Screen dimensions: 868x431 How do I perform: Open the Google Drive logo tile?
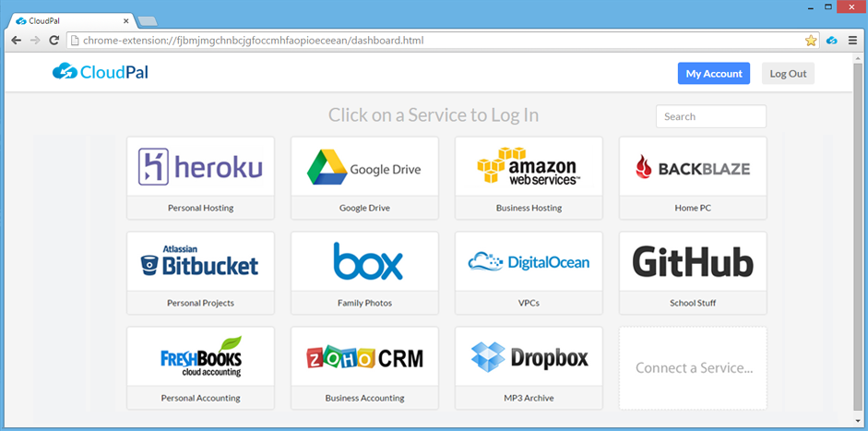(x=364, y=167)
